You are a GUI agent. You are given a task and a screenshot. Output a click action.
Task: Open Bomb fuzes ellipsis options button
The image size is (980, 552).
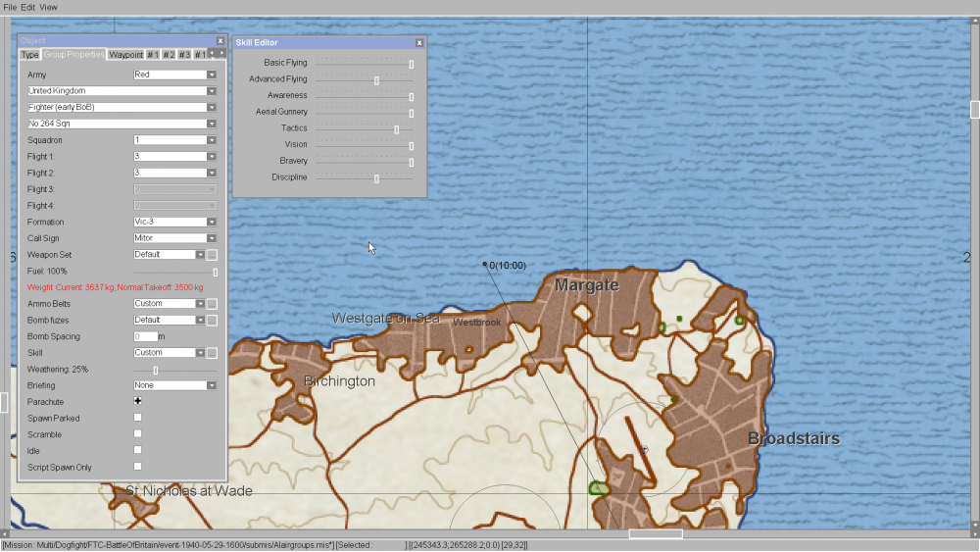click(212, 321)
